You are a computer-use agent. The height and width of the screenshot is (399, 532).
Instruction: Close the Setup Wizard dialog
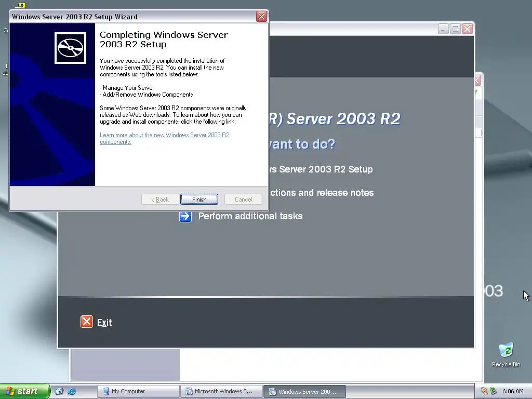click(x=261, y=16)
